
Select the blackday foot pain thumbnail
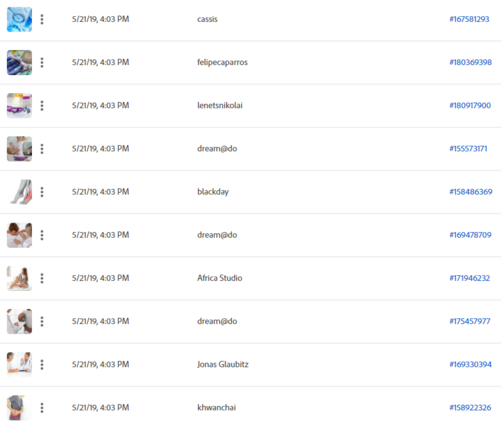point(19,192)
